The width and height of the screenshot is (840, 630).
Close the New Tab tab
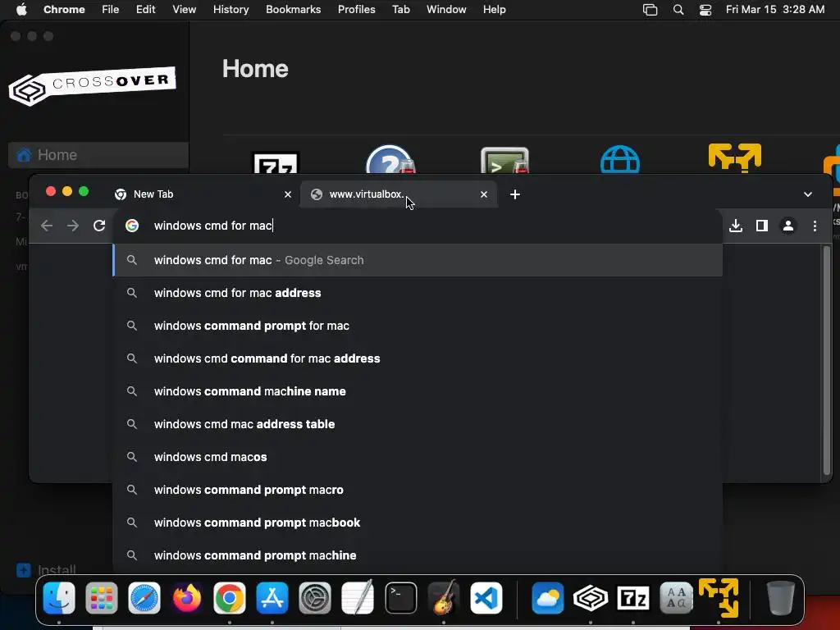tap(288, 194)
